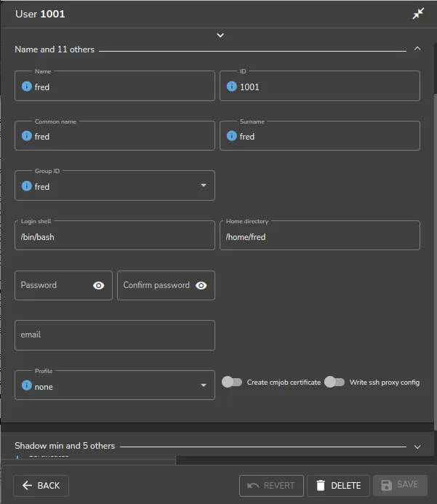The height and width of the screenshot is (504, 437).
Task: Open the Group ID dropdown
Action: point(204,185)
